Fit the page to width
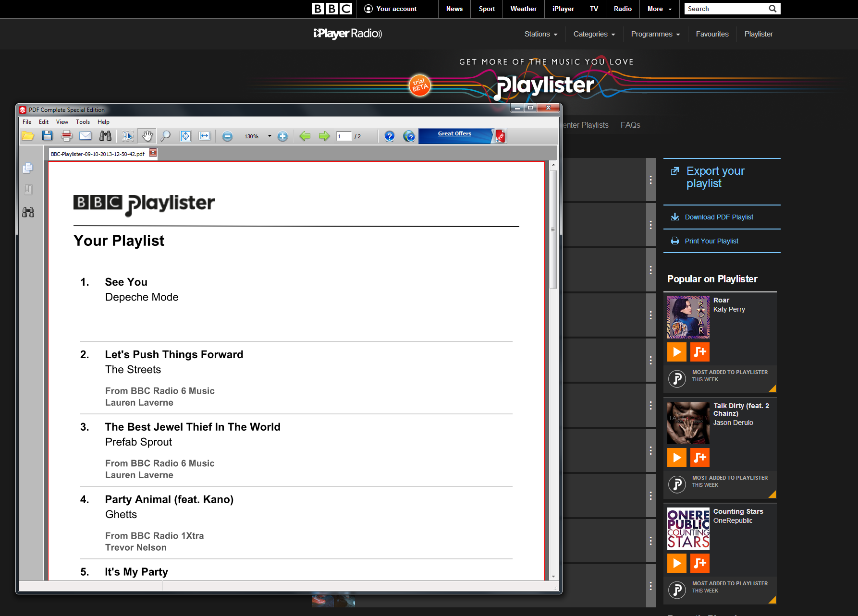The image size is (858, 616). [x=205, y=136]
